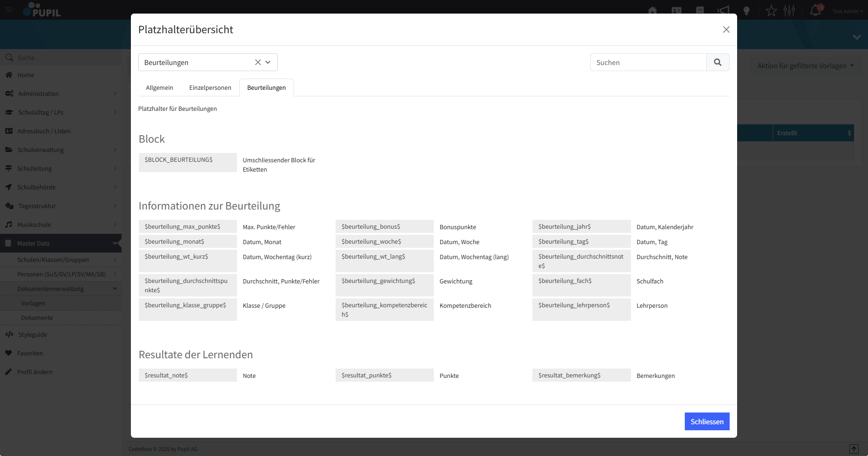
Task: Clear the Beurteilungen selection with the X icon
Action: [258, 62]
